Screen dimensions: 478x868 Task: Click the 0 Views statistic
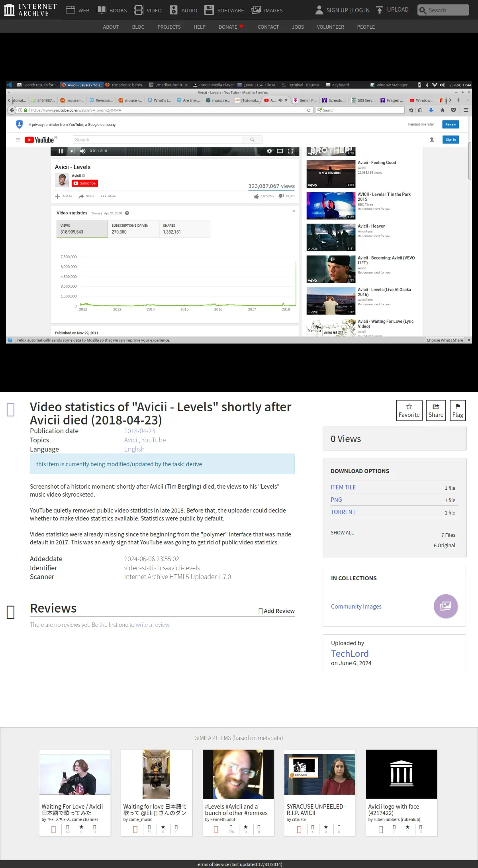tap(346, 439)
